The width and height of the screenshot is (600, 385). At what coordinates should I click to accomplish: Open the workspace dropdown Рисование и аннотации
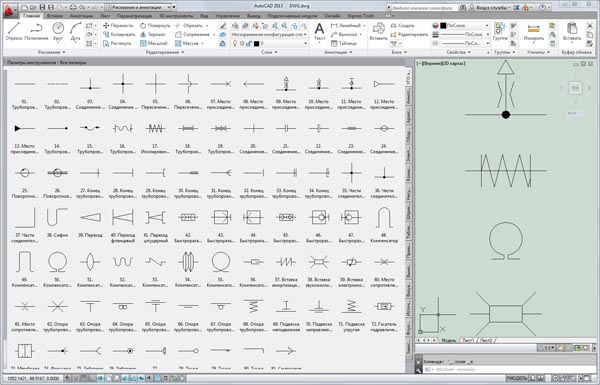pos(138,7)
